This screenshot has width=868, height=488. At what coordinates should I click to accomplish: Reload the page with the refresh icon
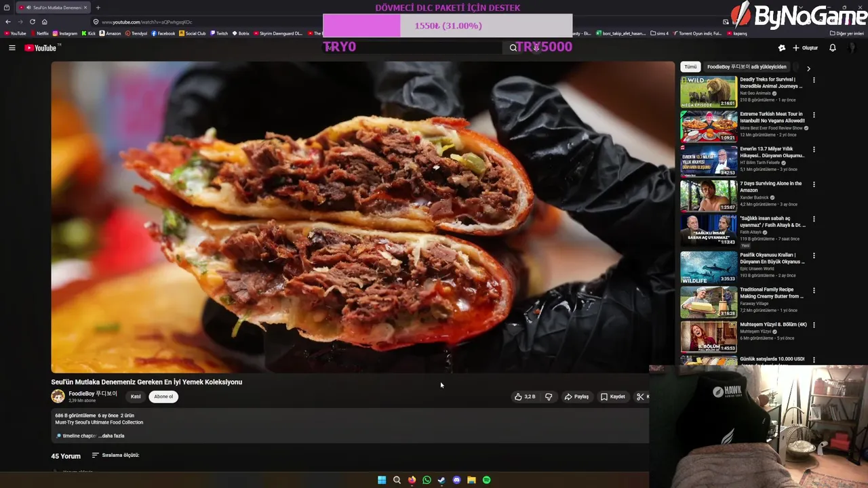click(32, 22)
